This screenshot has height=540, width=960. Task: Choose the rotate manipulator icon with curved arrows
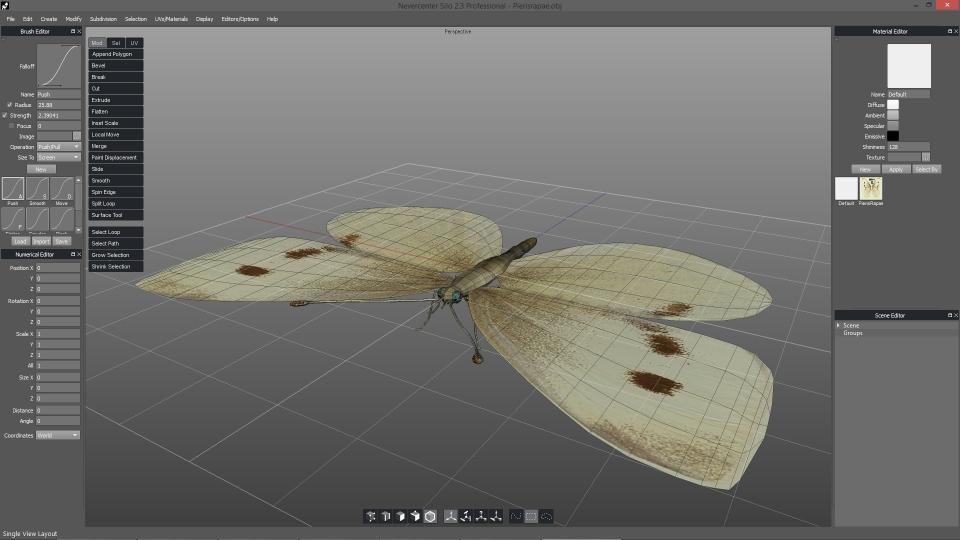pos(466,516)
